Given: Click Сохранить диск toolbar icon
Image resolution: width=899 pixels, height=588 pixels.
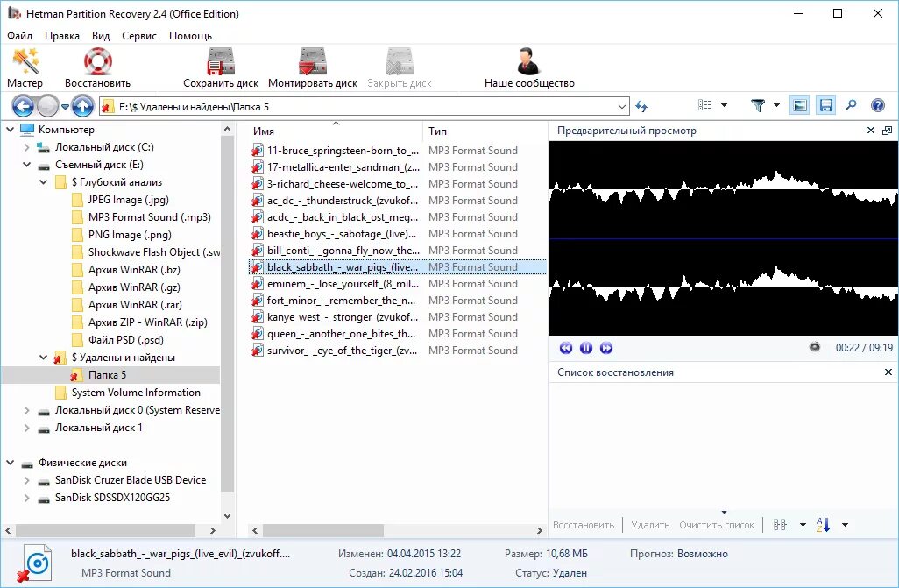Looking at the screenshot, I should (x=221, y=62).
